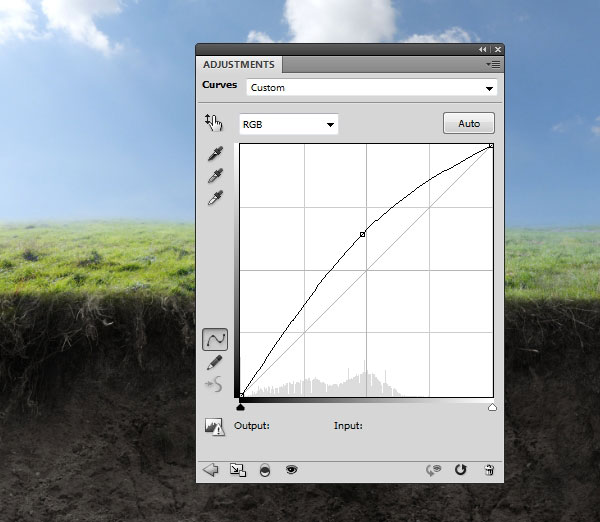The image size is (600, 522).
Task: Click the Auto button
Action: coord(469,123)
